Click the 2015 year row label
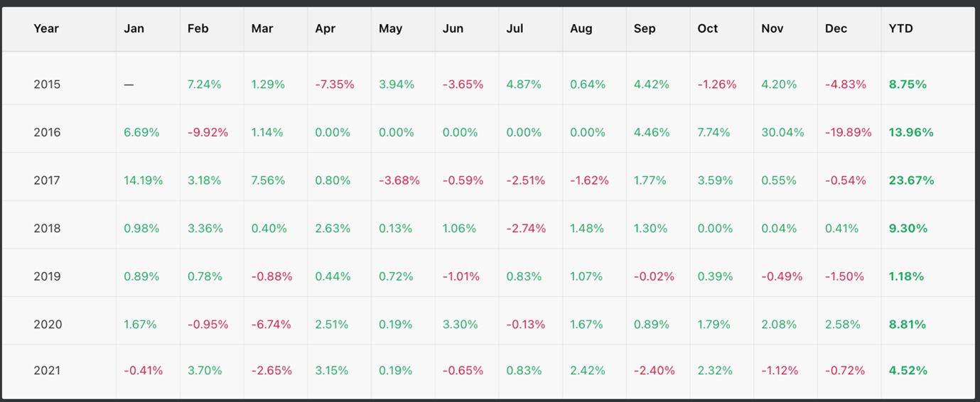This screenshot has height=402, width=980. [x=47, y=85]
